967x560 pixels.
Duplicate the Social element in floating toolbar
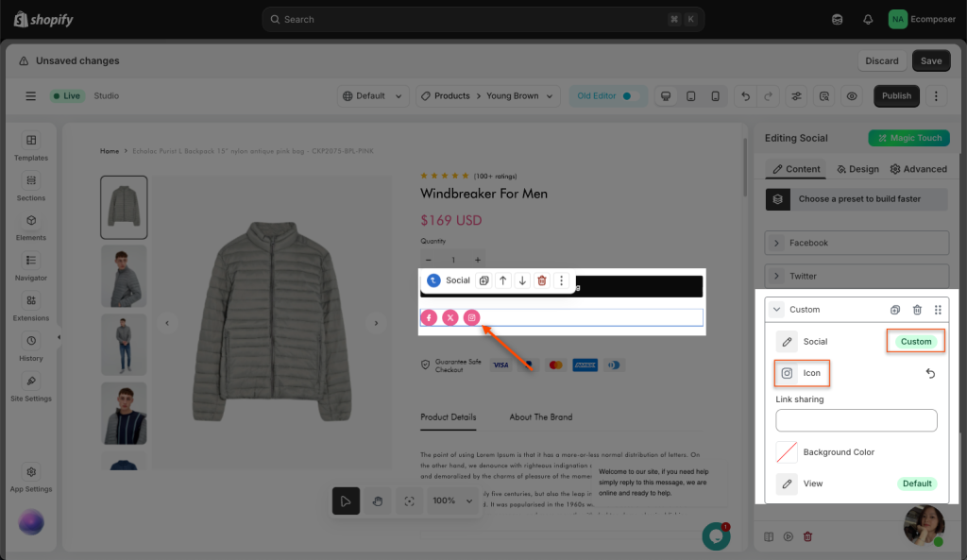point(483,280)
